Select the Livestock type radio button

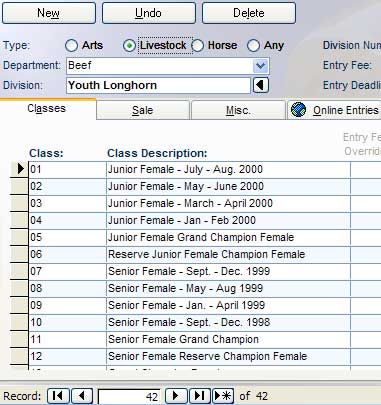click(129, 46)
